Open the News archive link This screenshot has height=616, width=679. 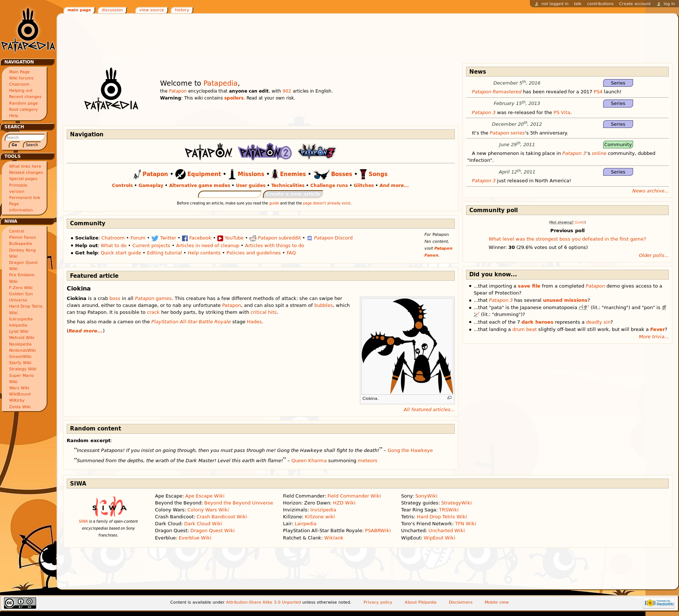pyautogui.click(x=650, y=191)
